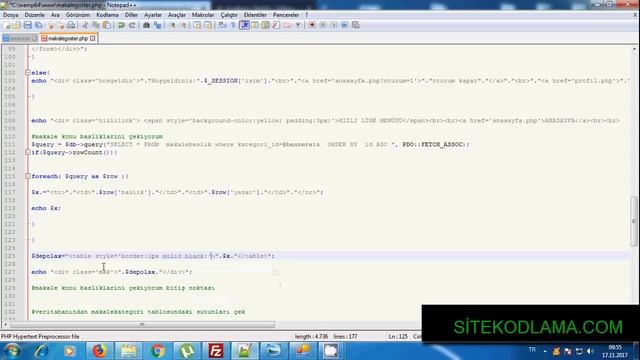Click the Save All toolbar icon
Screen dimensions: 640x360
(x=38, y=25)
